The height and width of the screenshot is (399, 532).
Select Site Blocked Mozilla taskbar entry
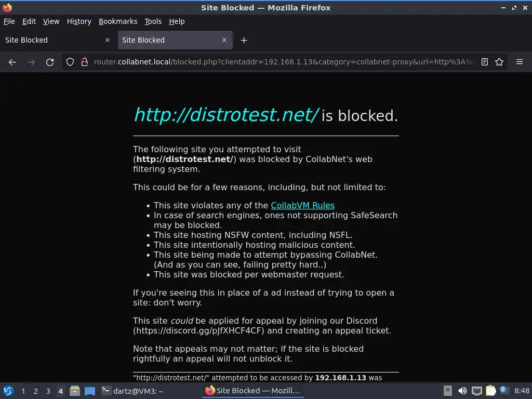tap(253, 391)
